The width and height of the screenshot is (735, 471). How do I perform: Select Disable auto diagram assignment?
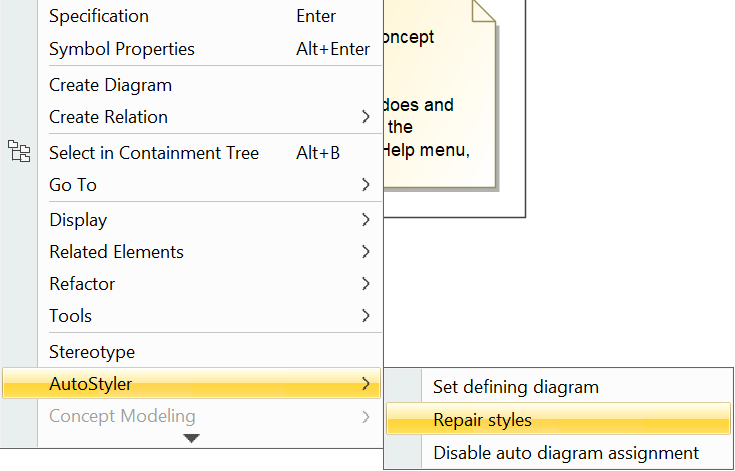[x=565, y=453]
